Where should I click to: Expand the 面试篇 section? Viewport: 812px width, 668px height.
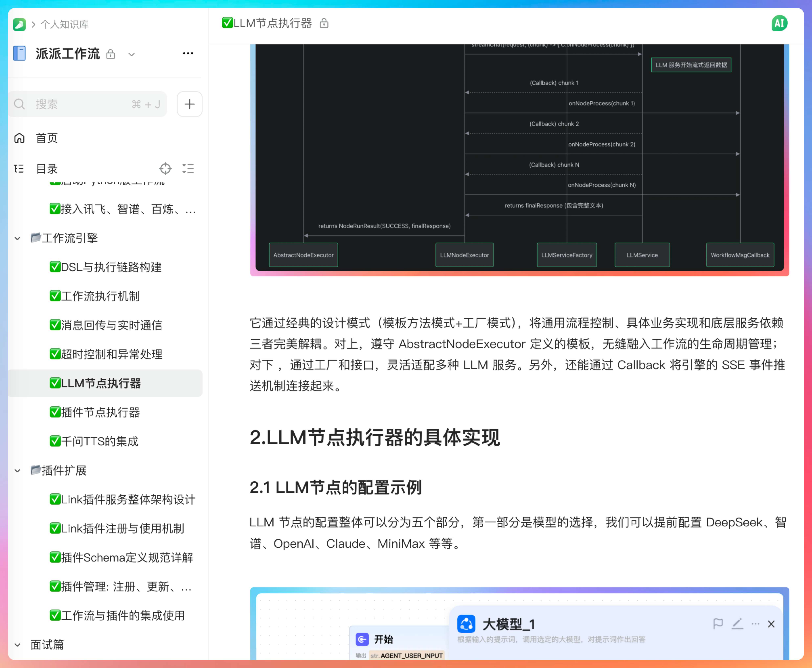[x=17, y=645]
